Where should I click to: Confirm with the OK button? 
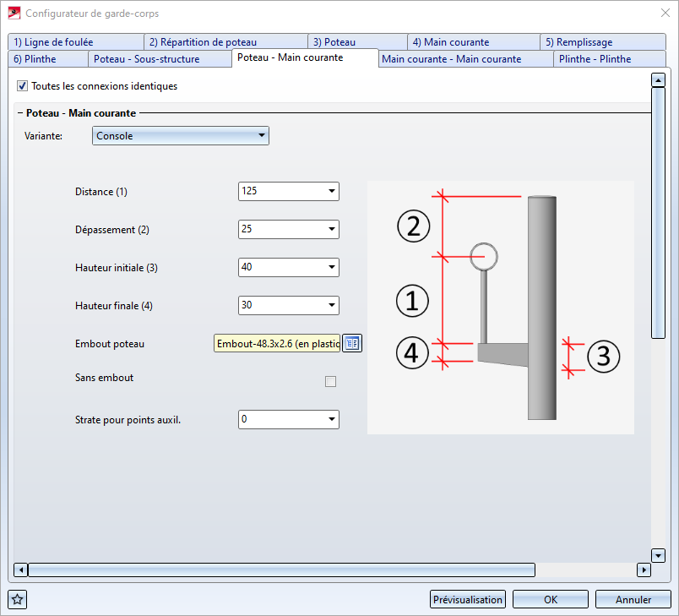551,600
